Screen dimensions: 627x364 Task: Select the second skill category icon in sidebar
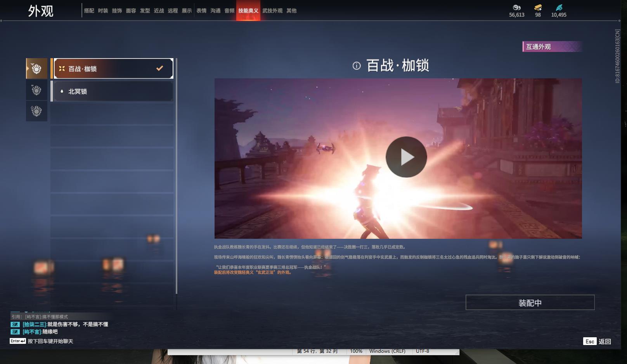tap(36, 90)
